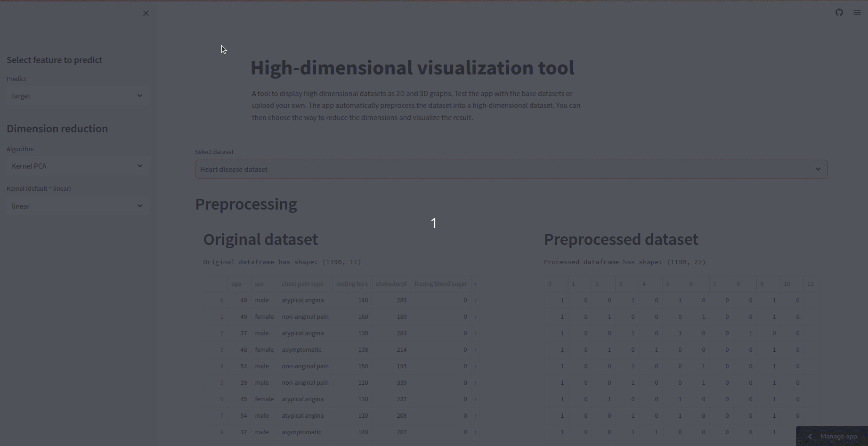The image size is (868, 446).
Task: Sort by the age column header
Action: [239, 284]
